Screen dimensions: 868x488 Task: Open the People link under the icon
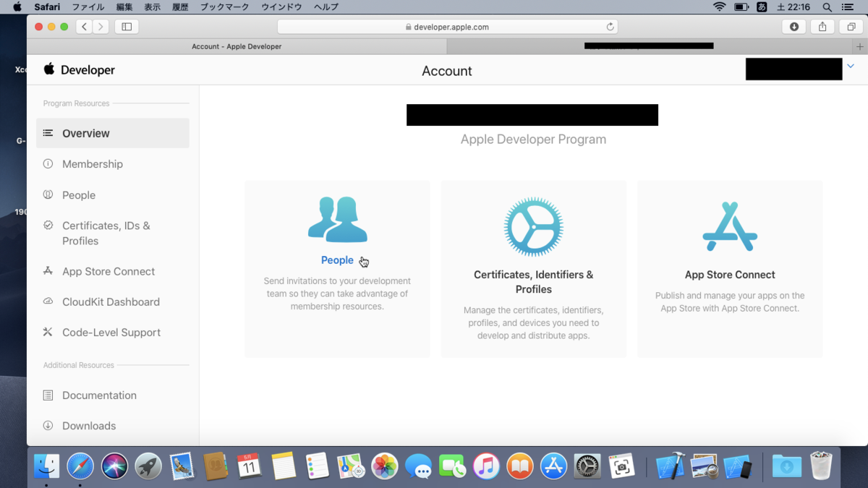click(337, 260)
